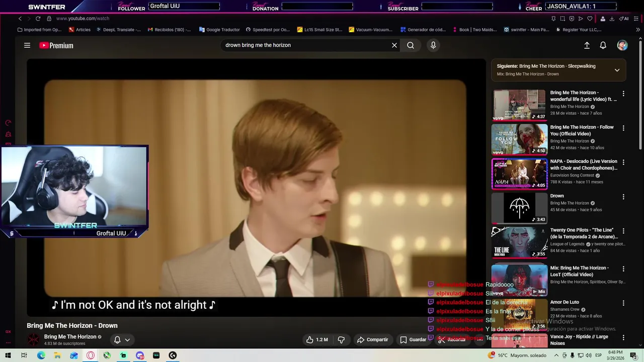
Task: Expand the Siguiente playlist panel chevron
Action: click(x=617, y=70)
